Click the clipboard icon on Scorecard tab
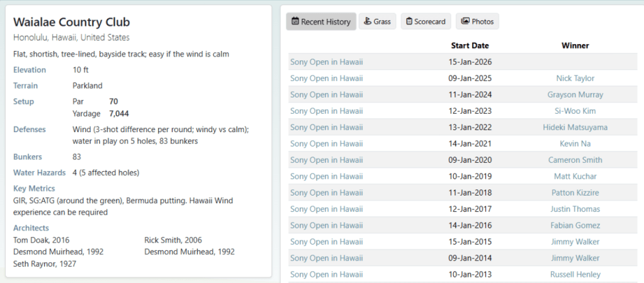 point(409,21)
